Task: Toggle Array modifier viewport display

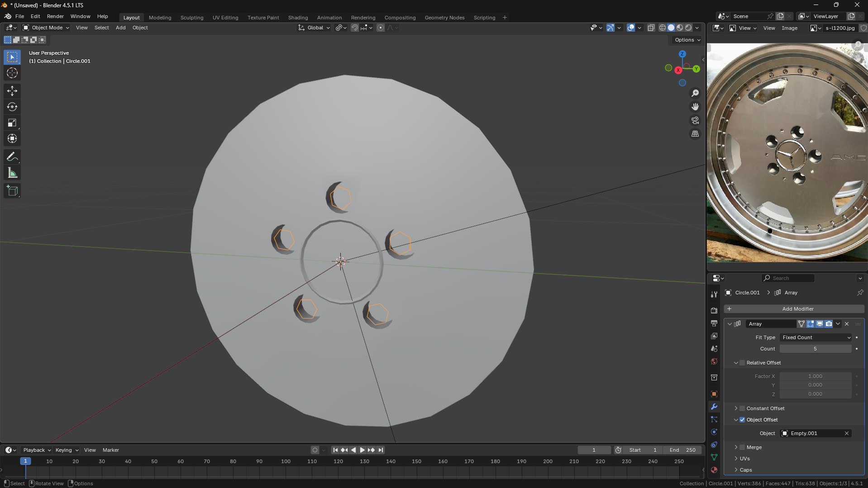Action: pos(820,324)
